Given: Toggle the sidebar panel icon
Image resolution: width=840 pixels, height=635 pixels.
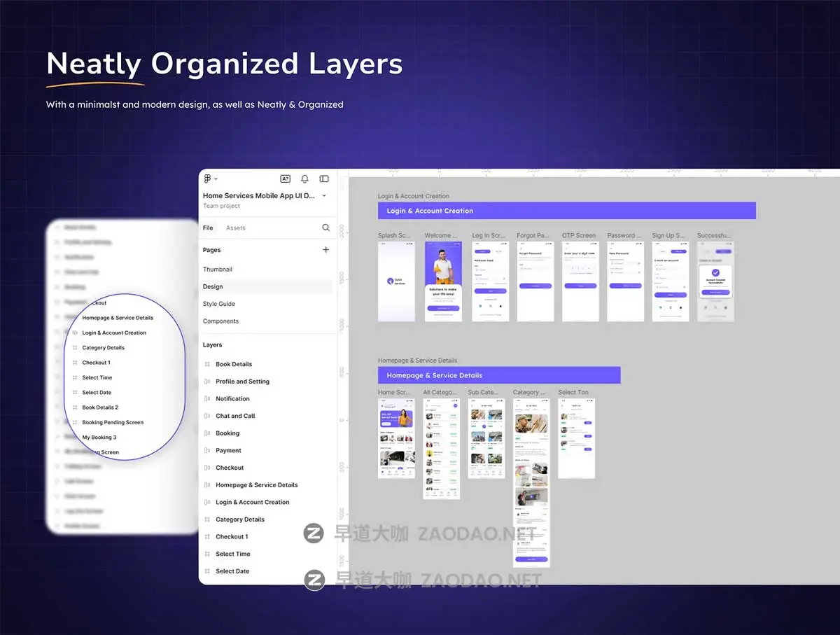Looking at the screenshot, I should [324, 179].
